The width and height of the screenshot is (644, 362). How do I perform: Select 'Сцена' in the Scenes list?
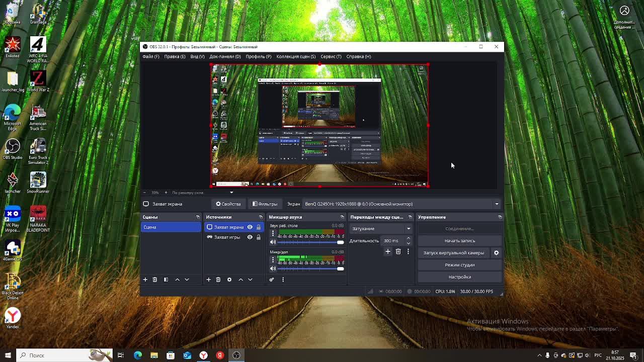pyautogui.click(x=171, y=227)
